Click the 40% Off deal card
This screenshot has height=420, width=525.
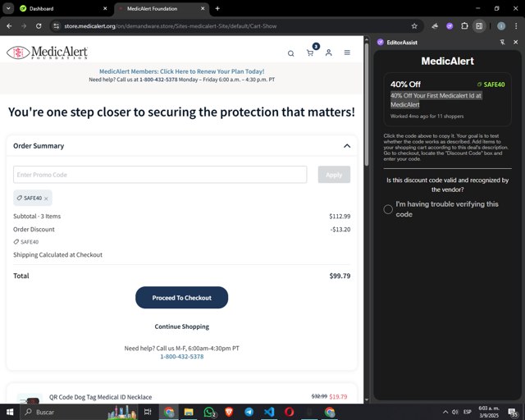coord(448,99)
